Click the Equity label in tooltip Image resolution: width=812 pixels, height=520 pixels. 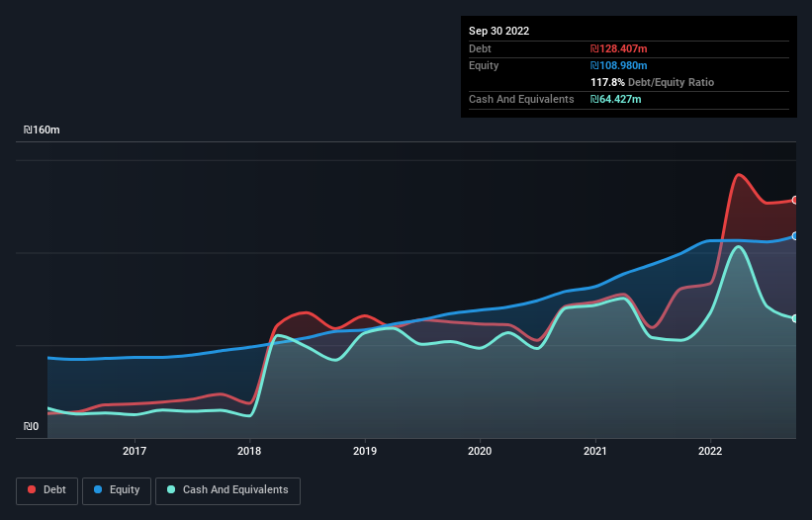pos(484,65)
